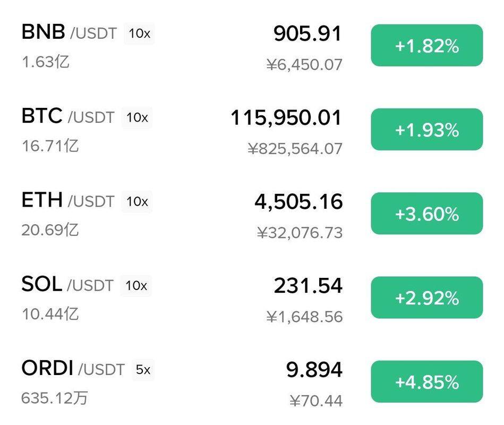Viewport: 504px width, 425px height.
Task: Tap the +4.85% change button for ORDI
Action: click(x=427, y=381)
